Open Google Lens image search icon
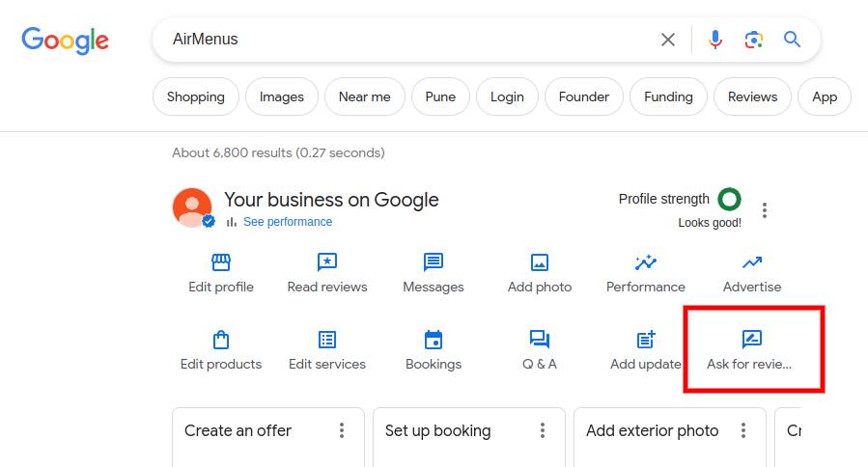This screenshot has height=467, width=868. point(753,40)
